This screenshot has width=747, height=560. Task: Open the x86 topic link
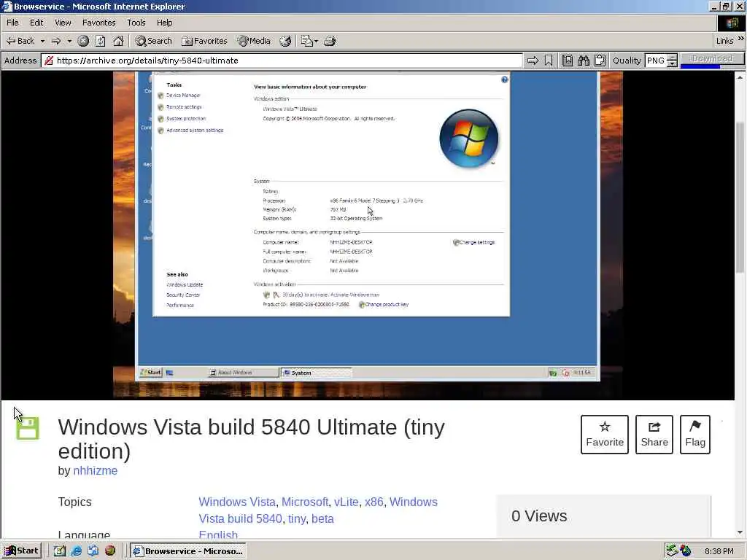click(374, 502)
